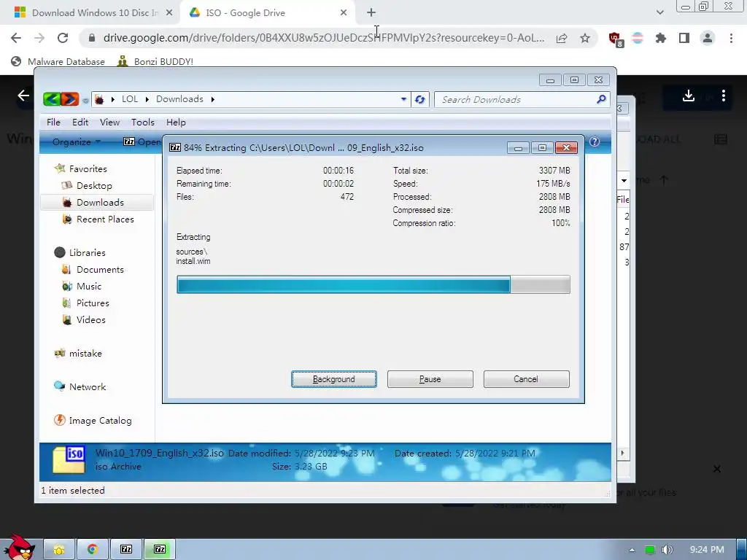Click the active 7-Zip taskbar button

click(160, 550)
